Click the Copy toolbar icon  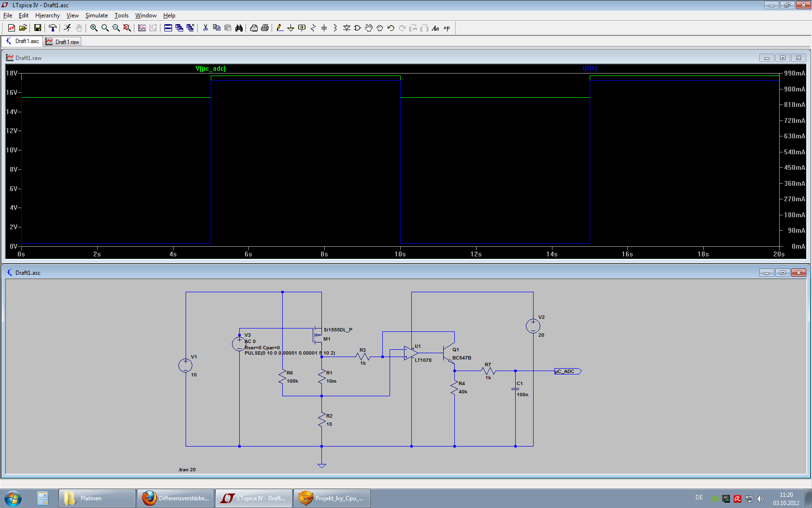tap(217, 28)
